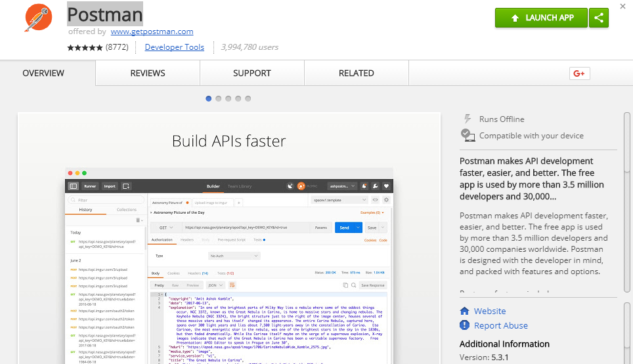
Task: Click the heart icon in screenshot
Action: [386, 186]
